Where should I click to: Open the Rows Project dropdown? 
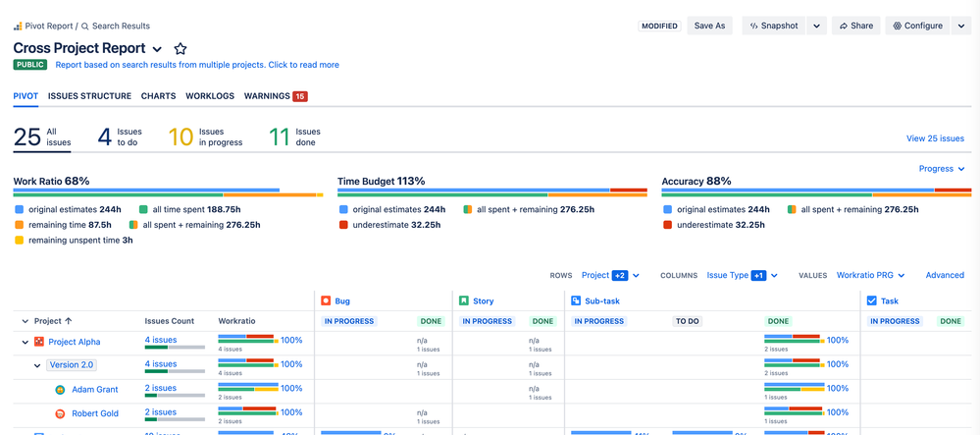point(610,275)
